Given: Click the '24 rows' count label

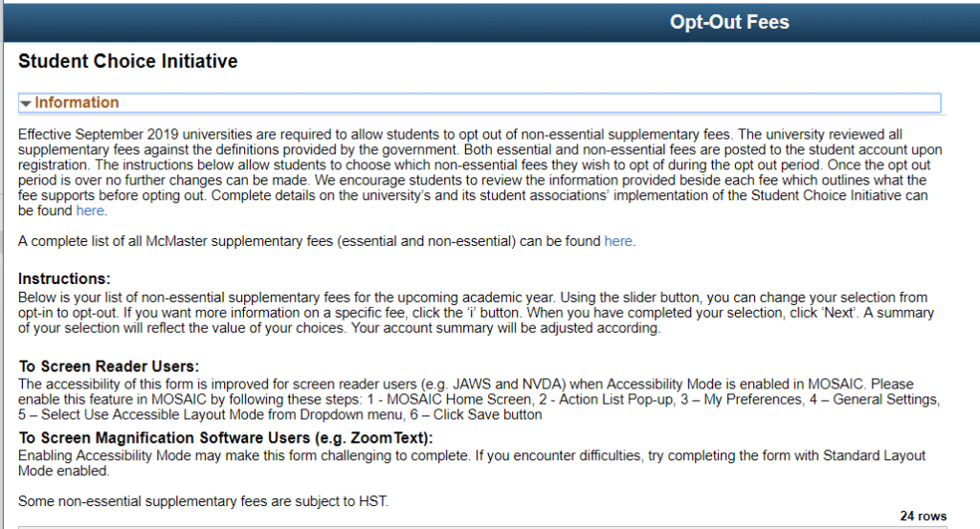Looking at the screenshot, I should coord(923,516).
